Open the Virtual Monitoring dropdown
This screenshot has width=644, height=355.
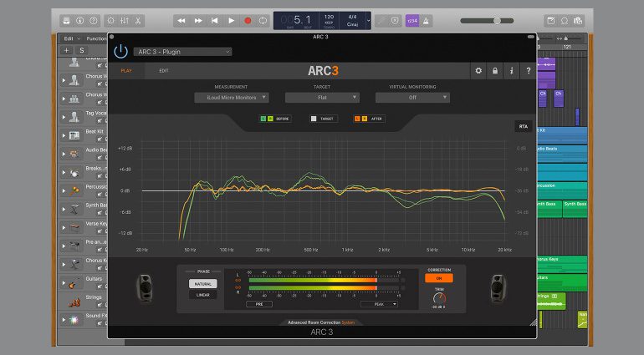(x=412, y=97)
